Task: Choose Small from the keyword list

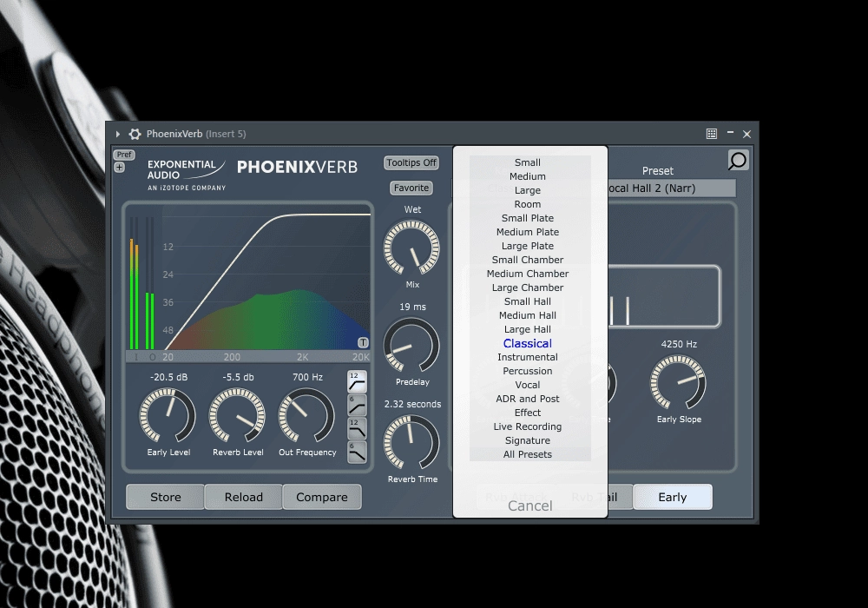Action: point(528,162)
